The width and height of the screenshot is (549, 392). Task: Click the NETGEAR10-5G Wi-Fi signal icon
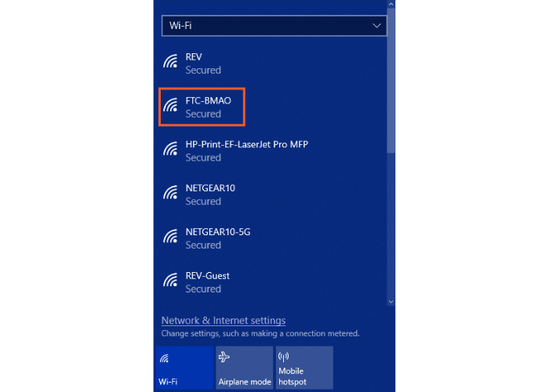(x=170, y=236)
